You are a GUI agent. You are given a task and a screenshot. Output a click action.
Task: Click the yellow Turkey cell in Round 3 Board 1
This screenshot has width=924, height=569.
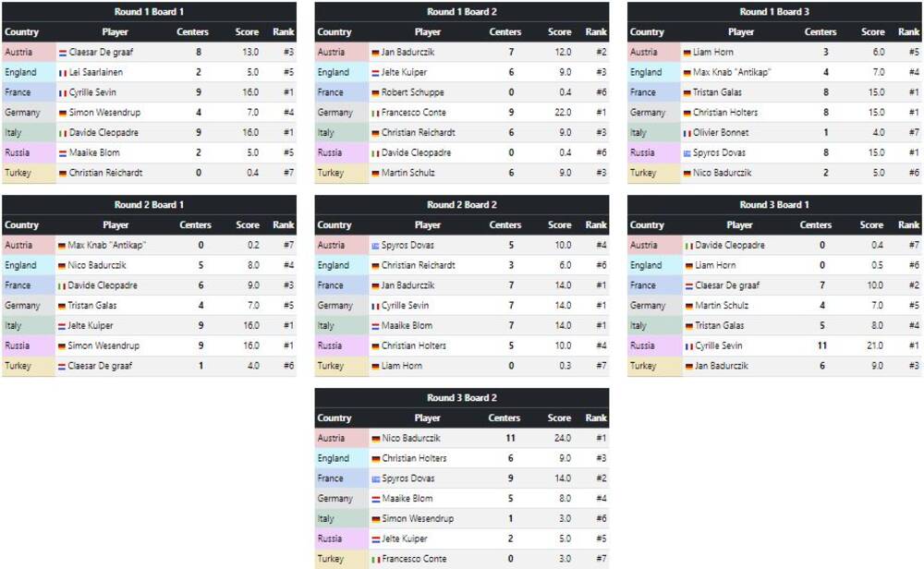pos(654,367)
